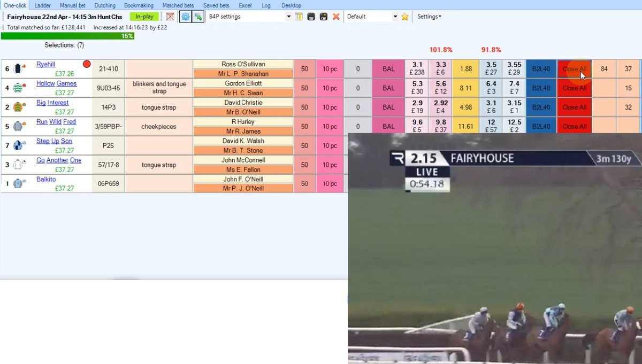The image size is (642, 364).
Task: Switch to the Manual bet tab
Action: coord(72,5)
